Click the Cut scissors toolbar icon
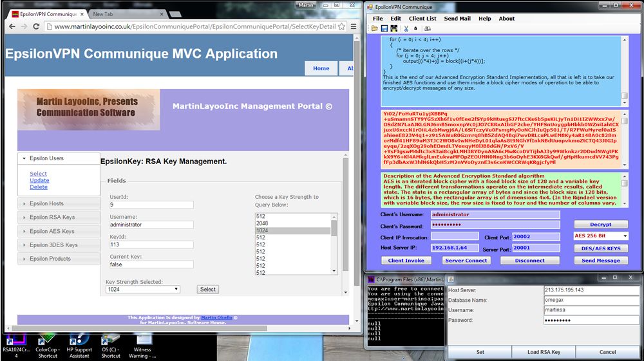 406,28
